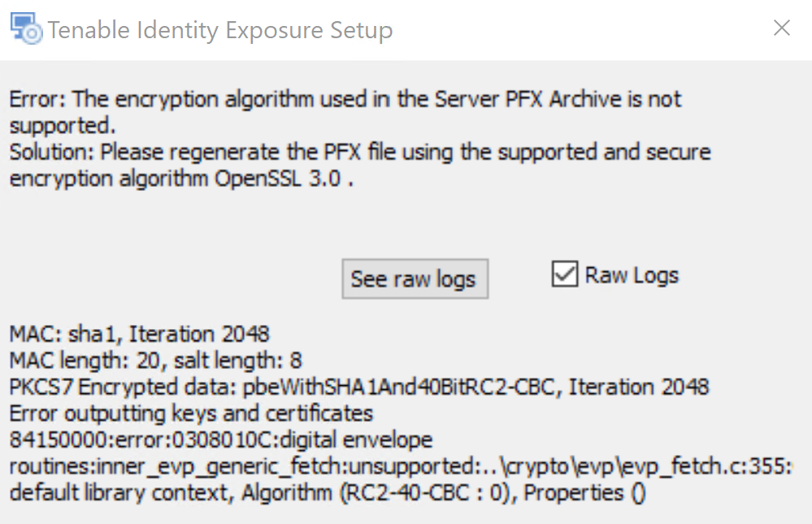The image size is (812, 524).
Task: Select the RC2-40-CBC algorithm text
Action: click(405, 493)
